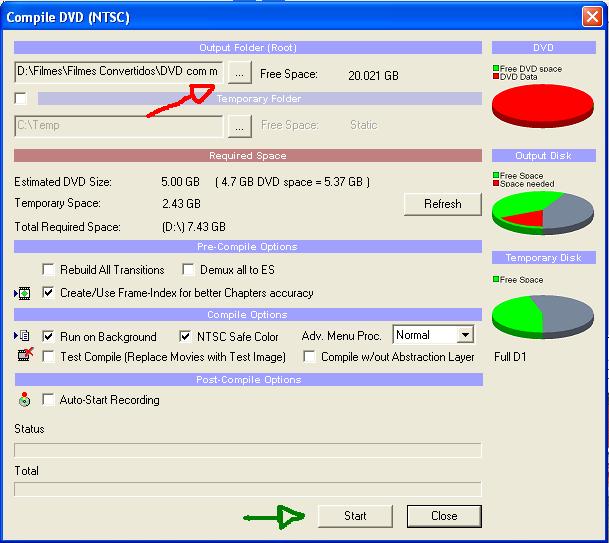Click the red DVD Data swatch
The height and width of the screenshot is (543, 609).
pos(496,76)
